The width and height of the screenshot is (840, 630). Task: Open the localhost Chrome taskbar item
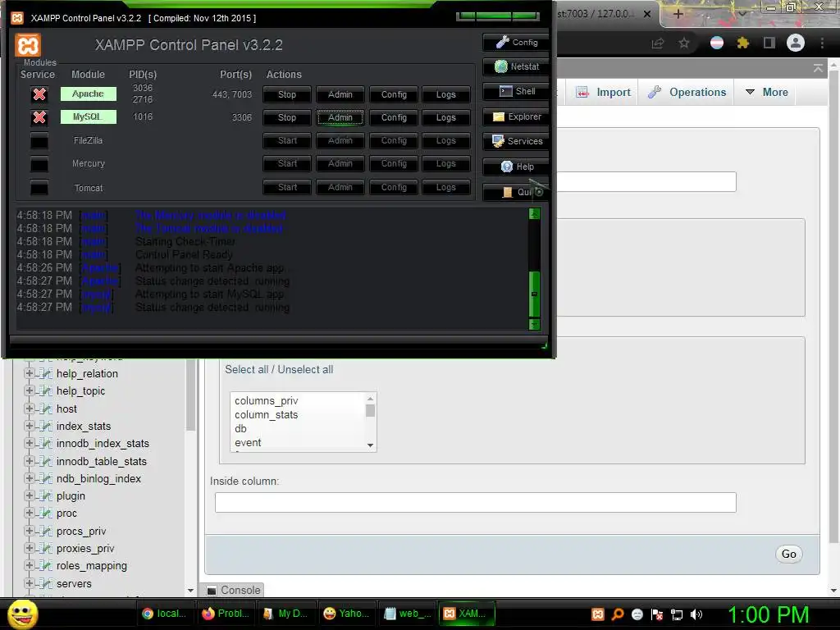(x=163, y=614)
